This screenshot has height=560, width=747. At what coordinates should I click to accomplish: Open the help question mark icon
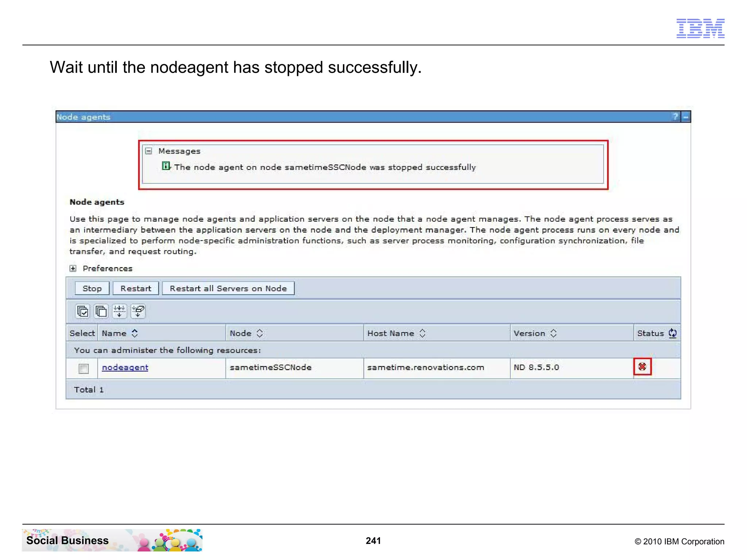coord(675,117)
